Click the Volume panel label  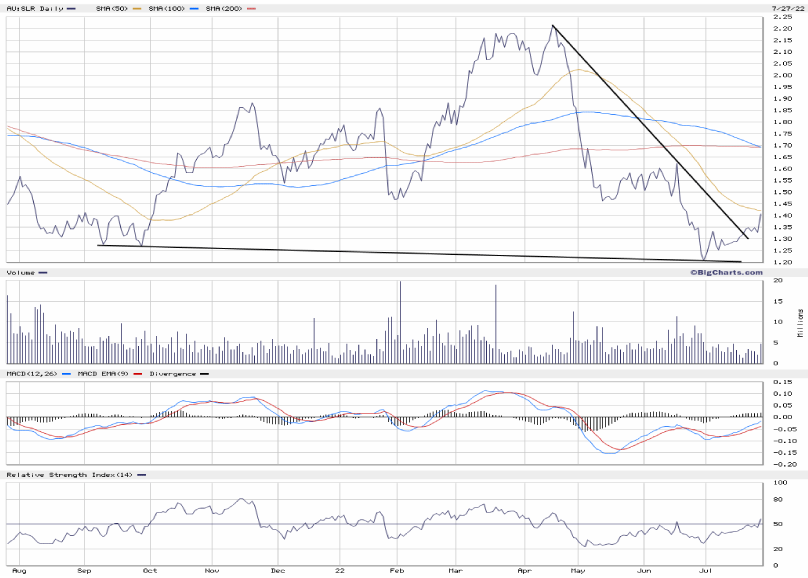tap(20, 272)
